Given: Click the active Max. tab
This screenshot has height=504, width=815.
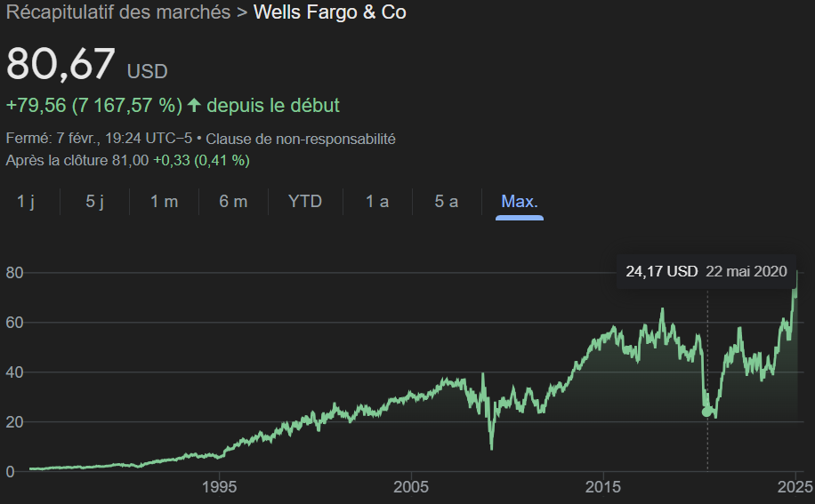Looking at the screenshot, I should point(520,202).
